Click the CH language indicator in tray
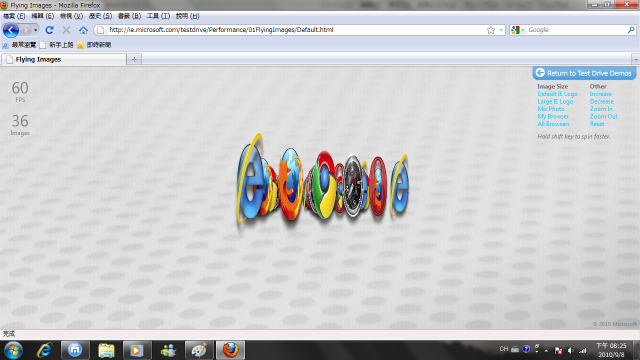Image resolution: width=640 pixels, height=360 pixels. tap(504, 349)
